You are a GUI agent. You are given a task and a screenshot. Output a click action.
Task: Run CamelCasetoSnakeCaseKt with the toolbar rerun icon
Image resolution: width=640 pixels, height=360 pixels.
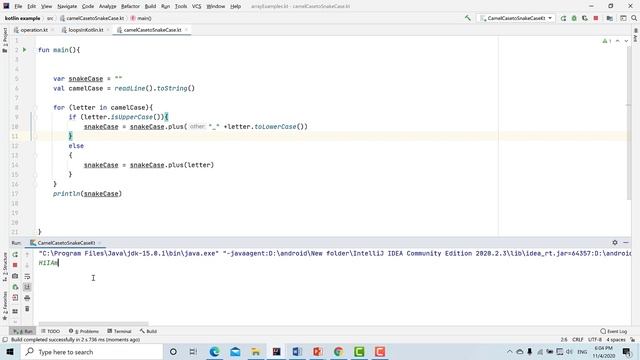tap(563, 18)
